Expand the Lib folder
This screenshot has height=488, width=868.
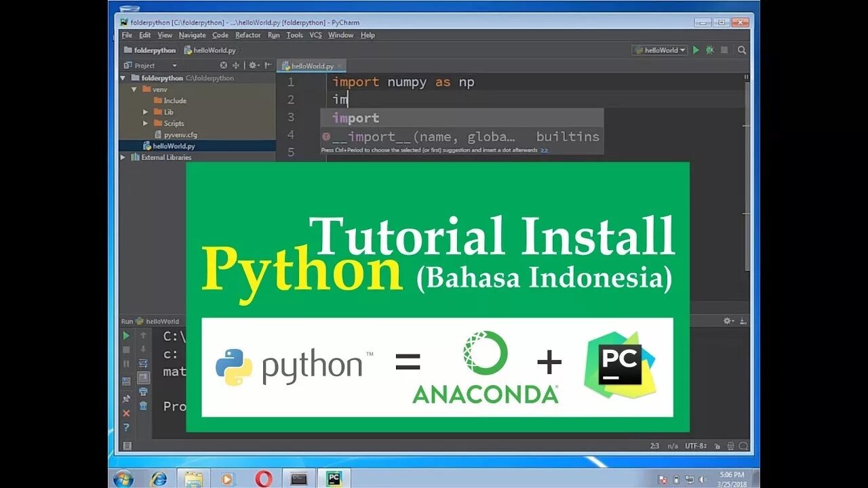coord(145,112)
